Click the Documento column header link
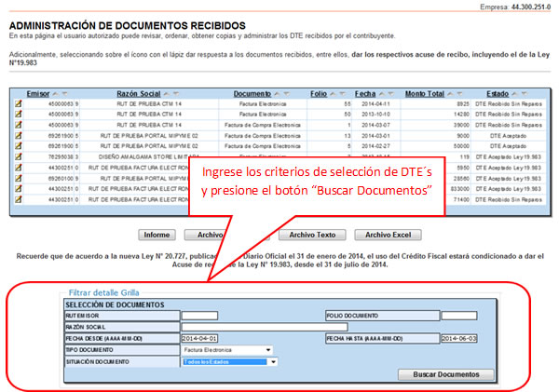 252,94
